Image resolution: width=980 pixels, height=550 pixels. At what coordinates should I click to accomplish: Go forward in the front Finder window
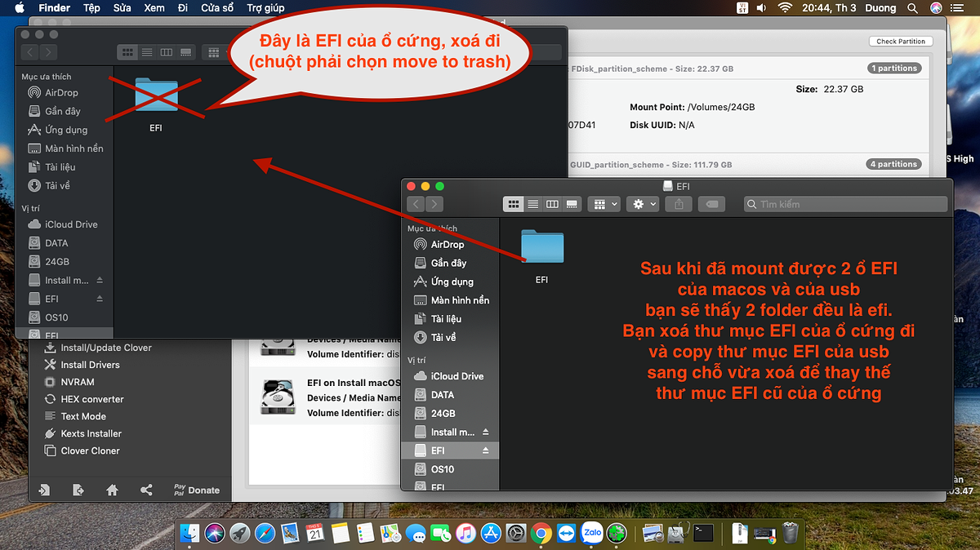tap(435, 204)
